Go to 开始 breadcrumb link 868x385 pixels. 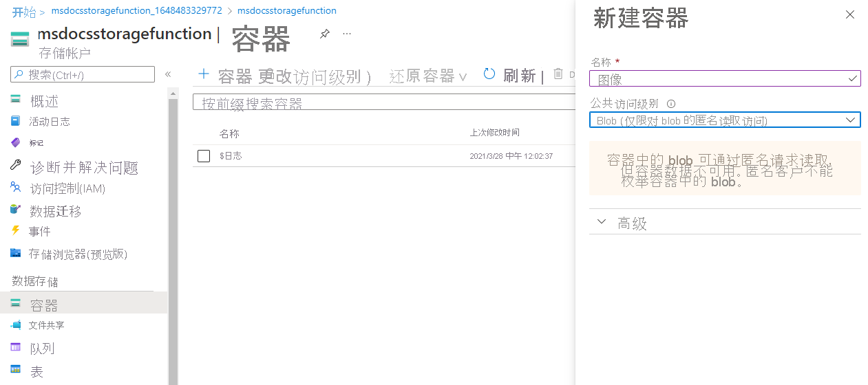pyautogui.click(x=23, y=12)
